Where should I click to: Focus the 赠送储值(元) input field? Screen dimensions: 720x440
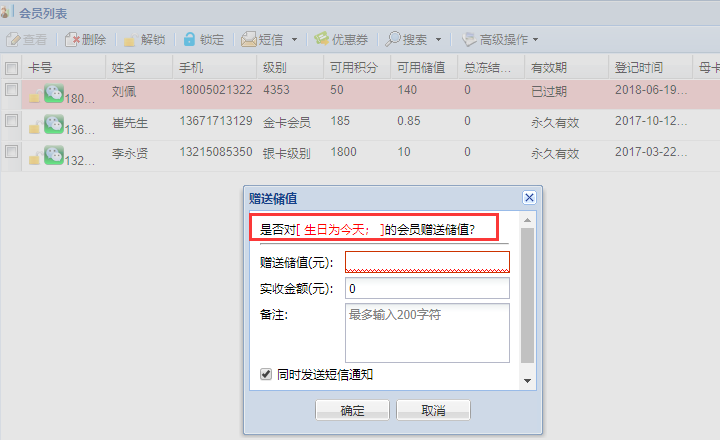click(427, 262)
